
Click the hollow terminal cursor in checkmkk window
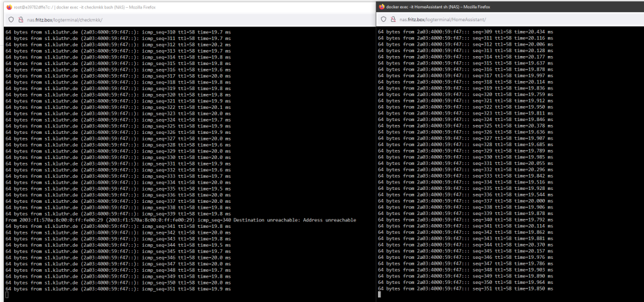[x=7, y=295]
